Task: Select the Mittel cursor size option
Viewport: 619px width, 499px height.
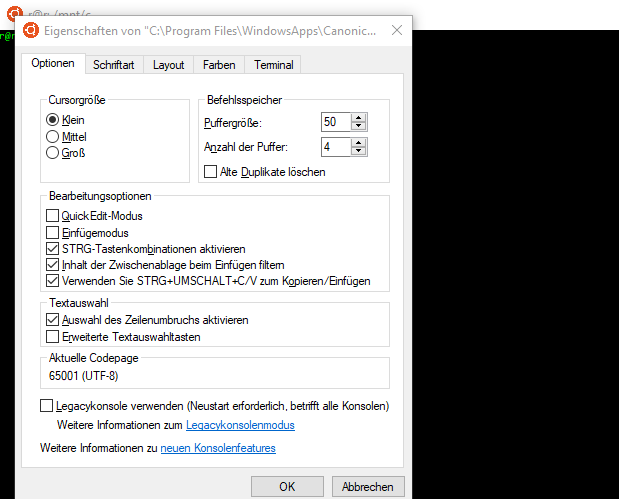Action: coord(52,137)
